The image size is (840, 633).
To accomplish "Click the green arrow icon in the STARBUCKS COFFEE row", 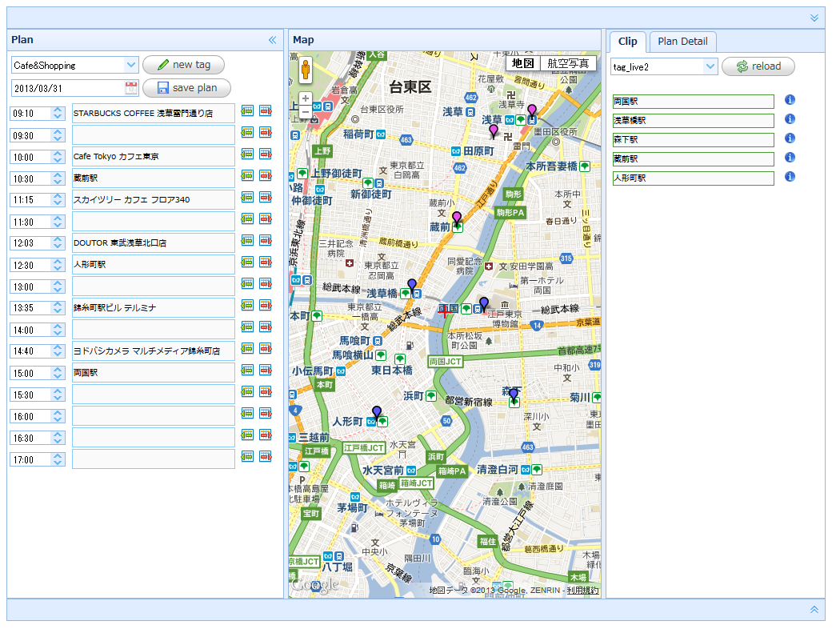I will point(247,111).
